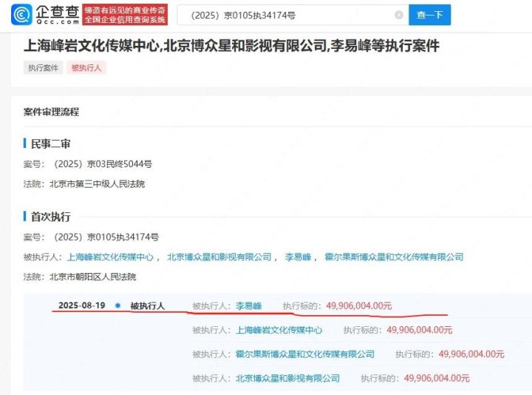Select 民事二审 section heading
The image size is (532, 395).
[x=50, y=144]
